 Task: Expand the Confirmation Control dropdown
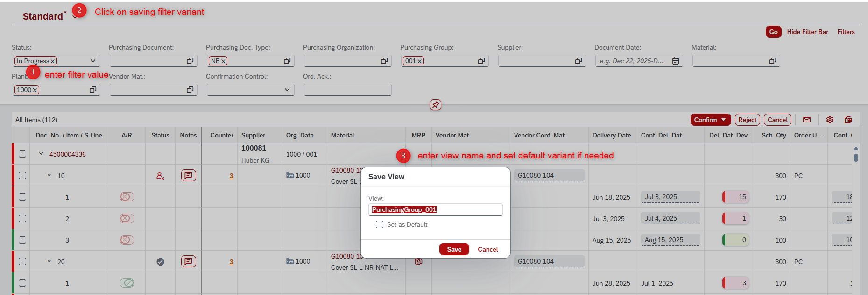[287, 90]
